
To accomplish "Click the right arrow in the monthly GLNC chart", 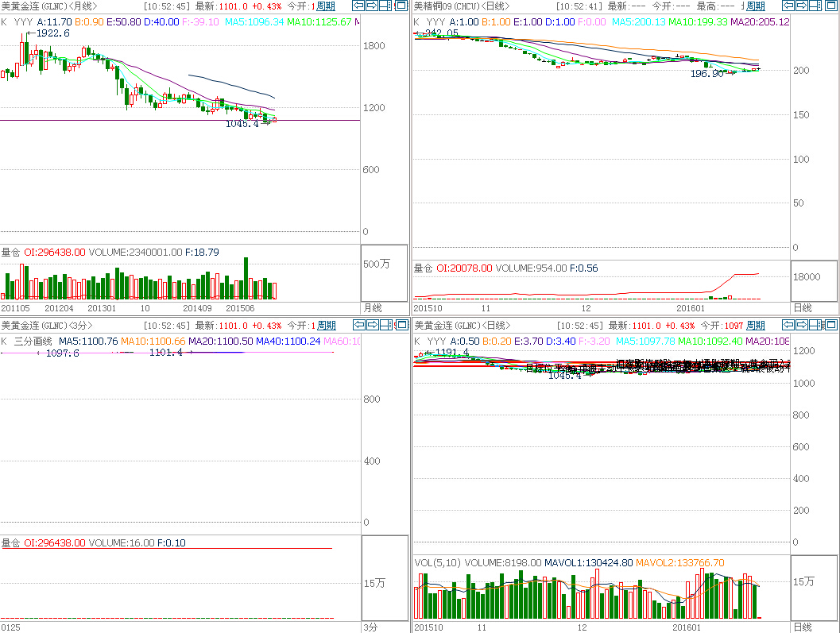I will (x=372, y=6).
